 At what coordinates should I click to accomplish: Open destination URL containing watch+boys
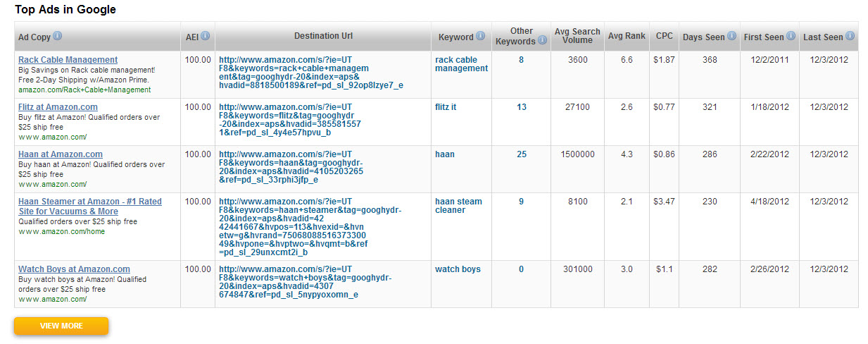(x=306, y=282)
